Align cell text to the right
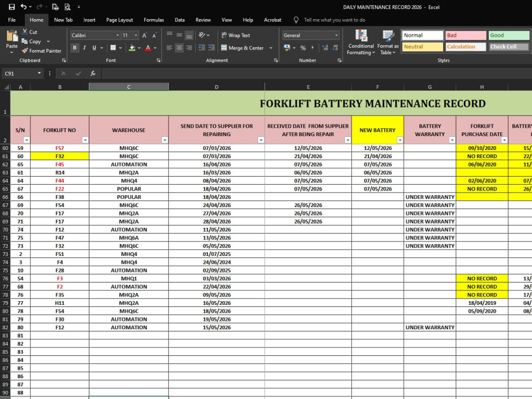Viewport: 532px width, 399px height. click(189, 48)
